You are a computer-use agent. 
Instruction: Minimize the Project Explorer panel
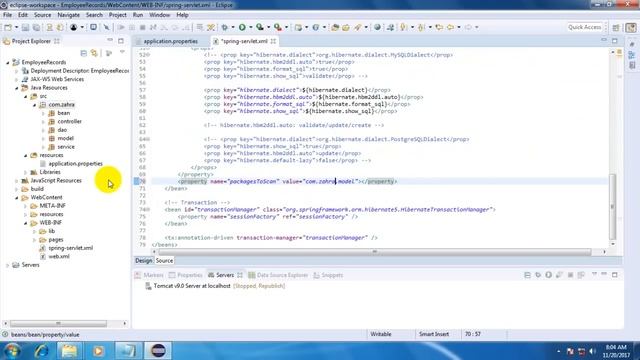tap(110, 40)
